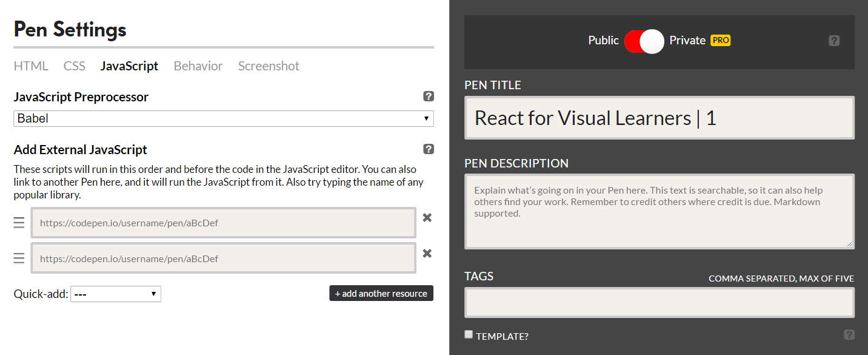This screenshot has height=355, width=868.
Task: Click the Pen Title input field
Action: click(659, 118)
